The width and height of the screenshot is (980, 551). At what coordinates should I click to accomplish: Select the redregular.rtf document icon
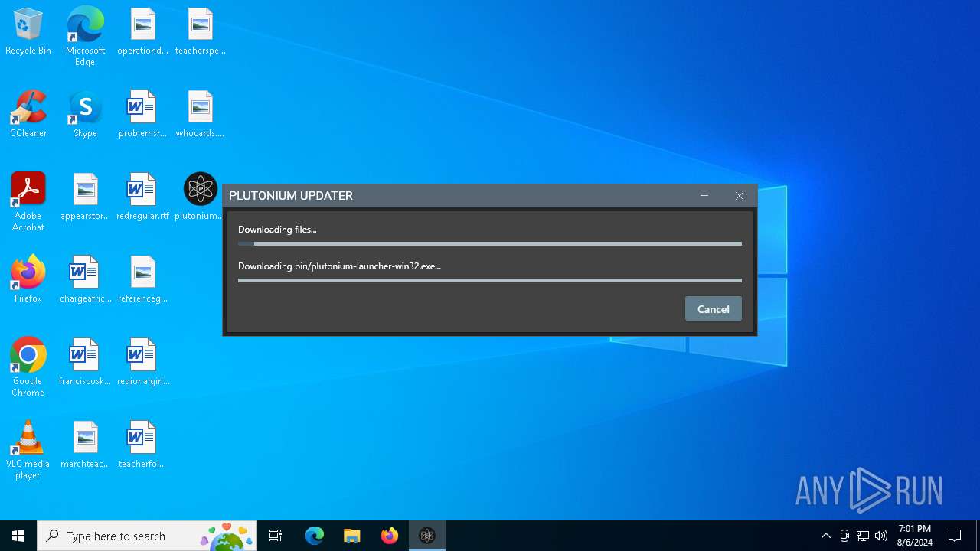point(142,197)
